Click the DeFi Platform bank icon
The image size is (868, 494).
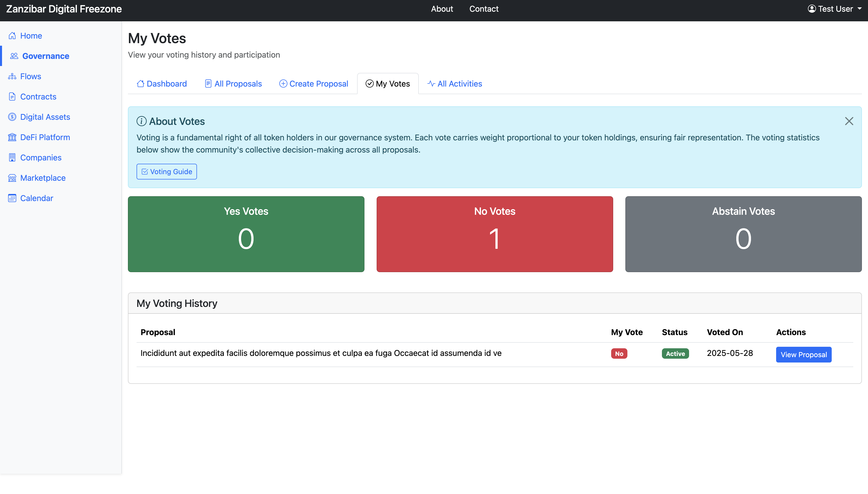pos(12,137)
